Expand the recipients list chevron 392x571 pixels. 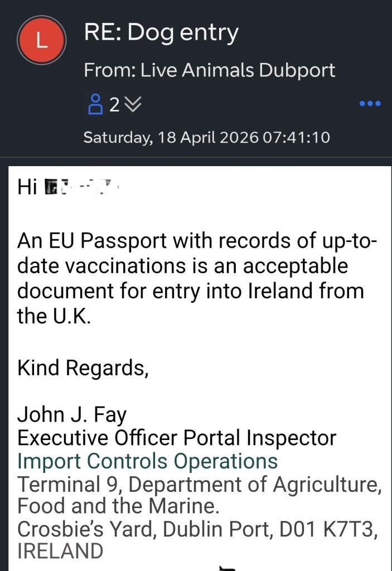(133, 104)
